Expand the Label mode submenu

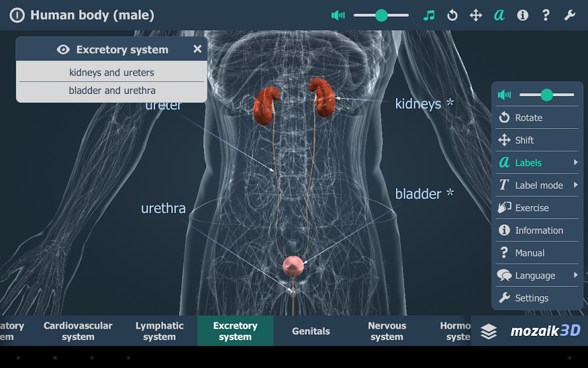(535, 185)
